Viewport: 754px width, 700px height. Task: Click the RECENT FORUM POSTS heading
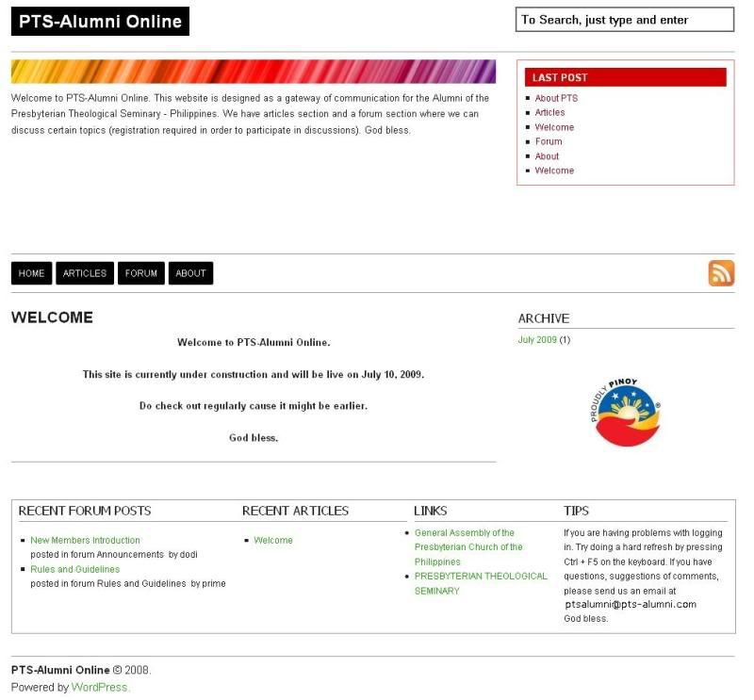[85, 511]
